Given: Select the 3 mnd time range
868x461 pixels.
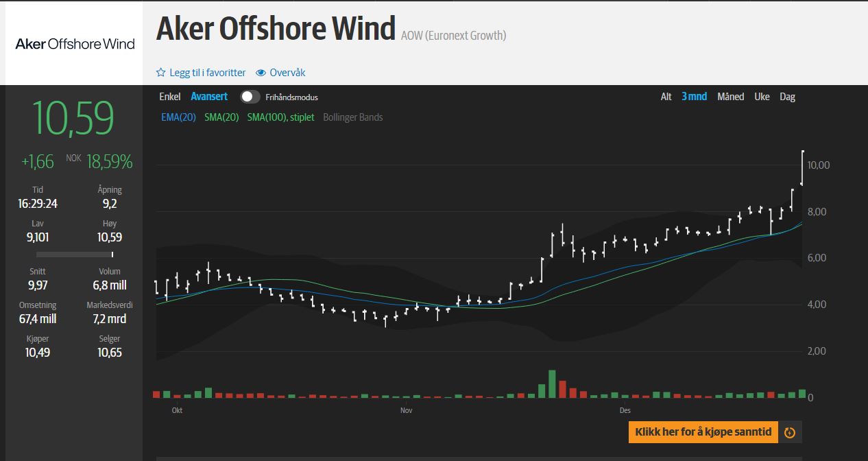Looking at the screenshot, I should tap(694, 97).
